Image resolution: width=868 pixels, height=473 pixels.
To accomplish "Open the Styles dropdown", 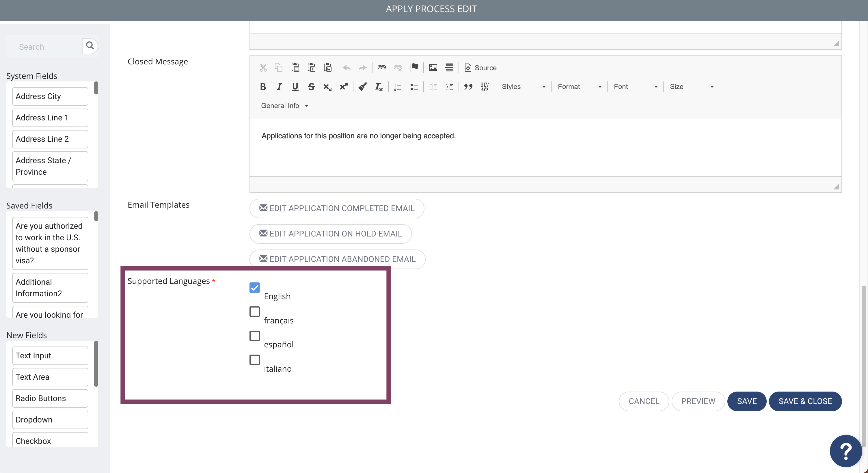I will point(523,87).
